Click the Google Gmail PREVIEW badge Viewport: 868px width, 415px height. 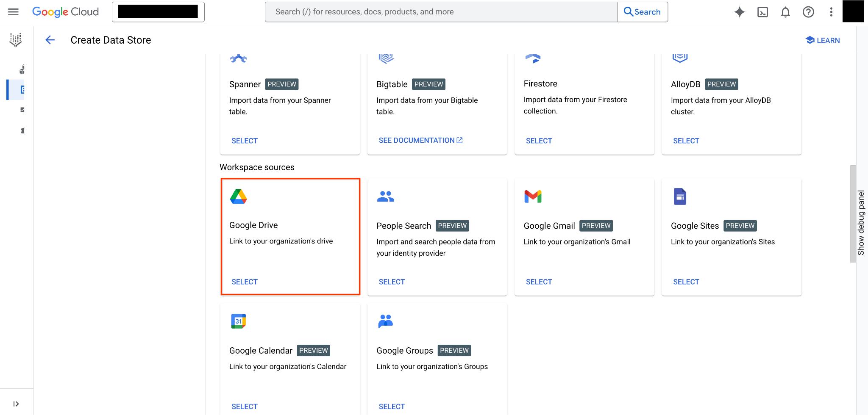(x=596, y=226)
